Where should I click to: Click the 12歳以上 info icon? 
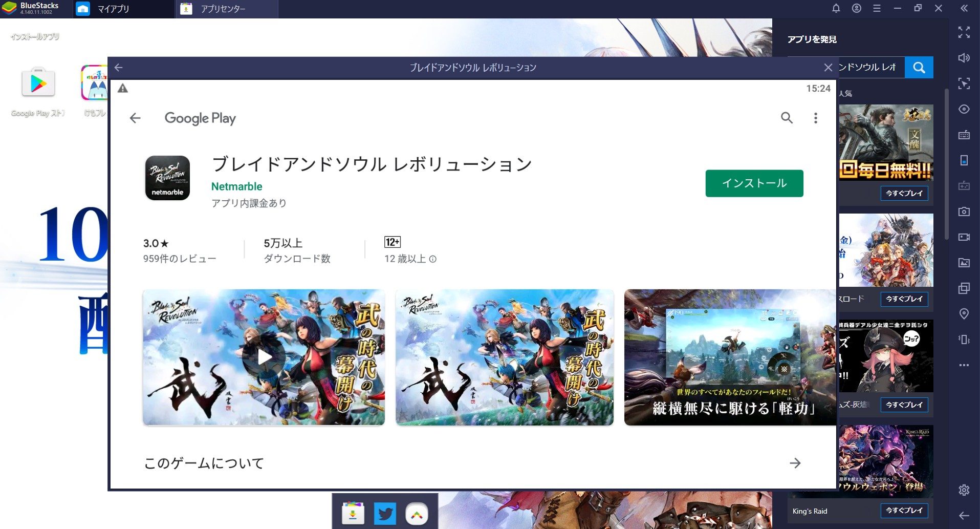point(433,259)
